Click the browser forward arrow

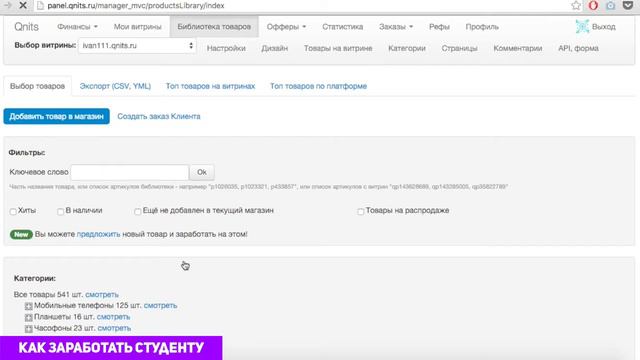click(x=7, y=5)
